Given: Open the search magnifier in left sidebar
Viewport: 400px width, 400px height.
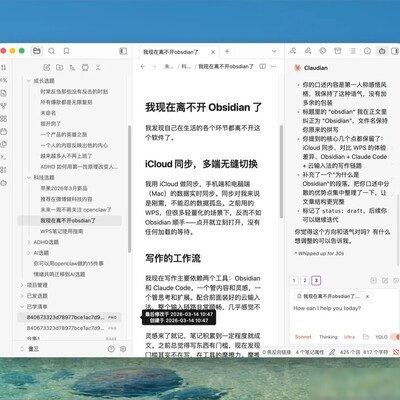Looking at the screenshot, I should point(52,51).
